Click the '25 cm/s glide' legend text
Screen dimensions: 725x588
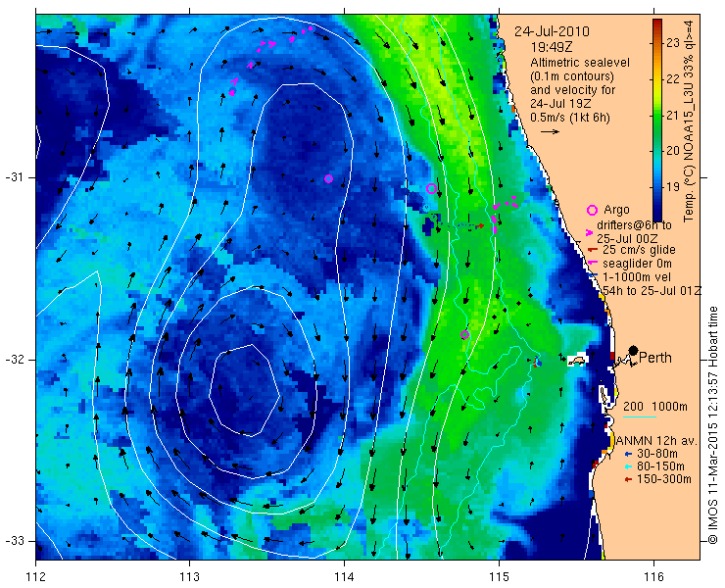point(639,250)
